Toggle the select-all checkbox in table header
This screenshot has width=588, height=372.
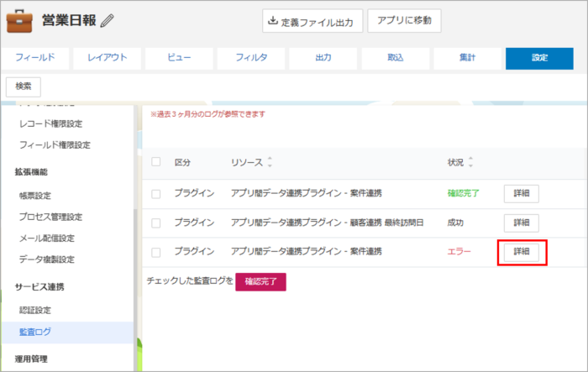[155, 161]
